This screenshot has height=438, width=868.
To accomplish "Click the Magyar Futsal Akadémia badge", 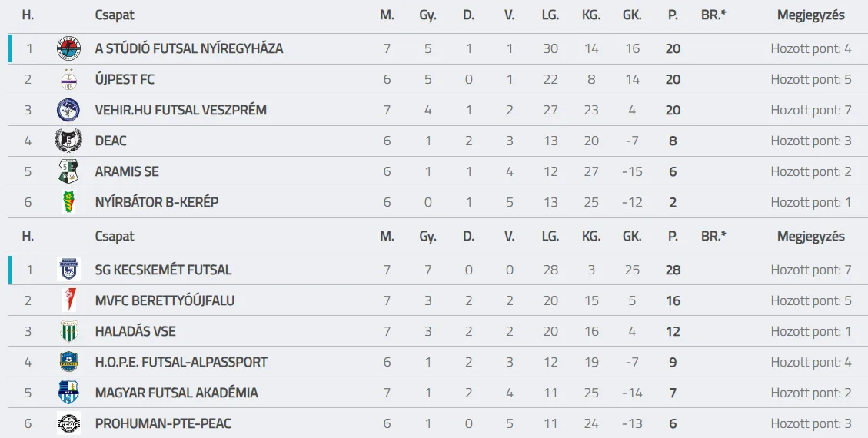I will click(68, 393).
